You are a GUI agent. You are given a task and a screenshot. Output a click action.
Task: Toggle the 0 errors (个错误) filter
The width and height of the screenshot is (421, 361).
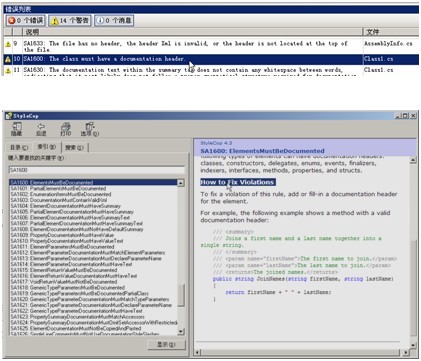26,21
